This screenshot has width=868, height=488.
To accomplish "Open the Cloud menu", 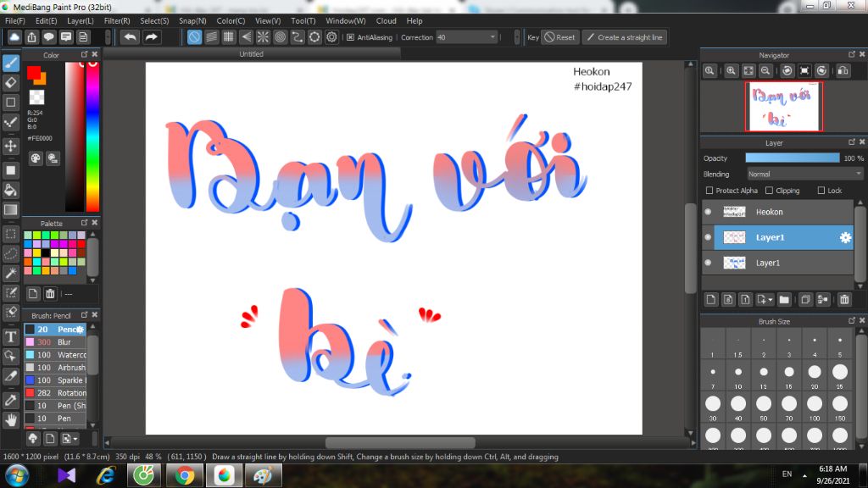I will (386, 20).
